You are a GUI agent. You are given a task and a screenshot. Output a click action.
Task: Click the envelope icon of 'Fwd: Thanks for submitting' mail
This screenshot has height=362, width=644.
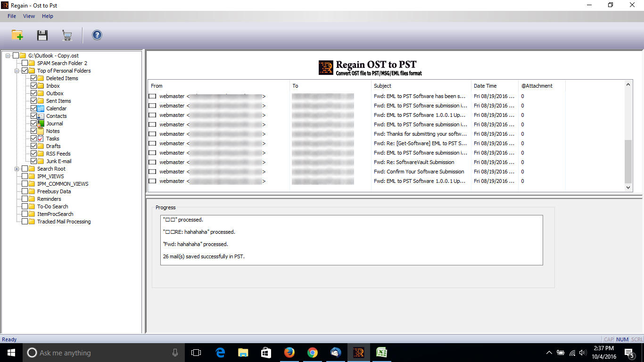coord(152,134)
